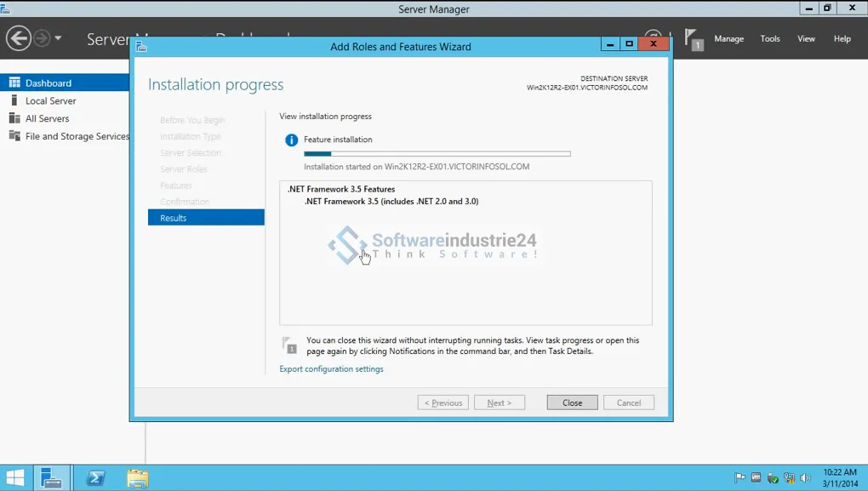Open the Manage menu
Image resolution: width=868 pixels, height=491 pixels.
[728, 38]
